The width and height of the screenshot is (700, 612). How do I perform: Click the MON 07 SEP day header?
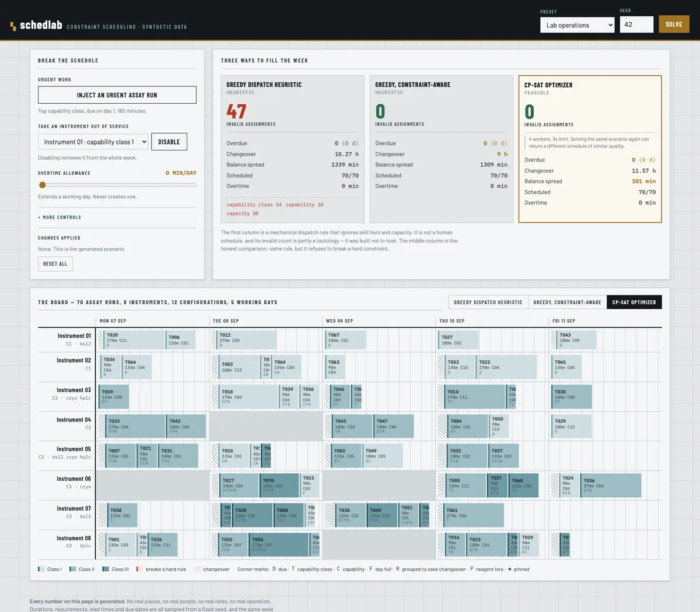point(113,321)
